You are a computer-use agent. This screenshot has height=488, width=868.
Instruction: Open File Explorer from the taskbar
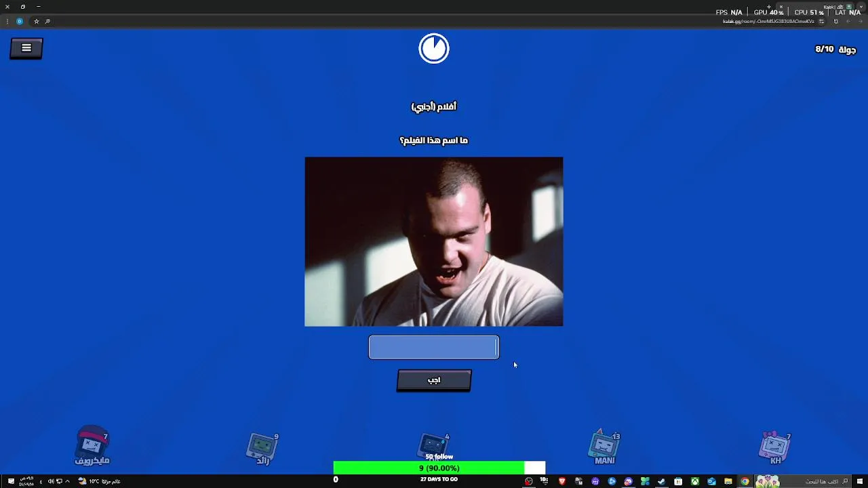pos(728,481)
